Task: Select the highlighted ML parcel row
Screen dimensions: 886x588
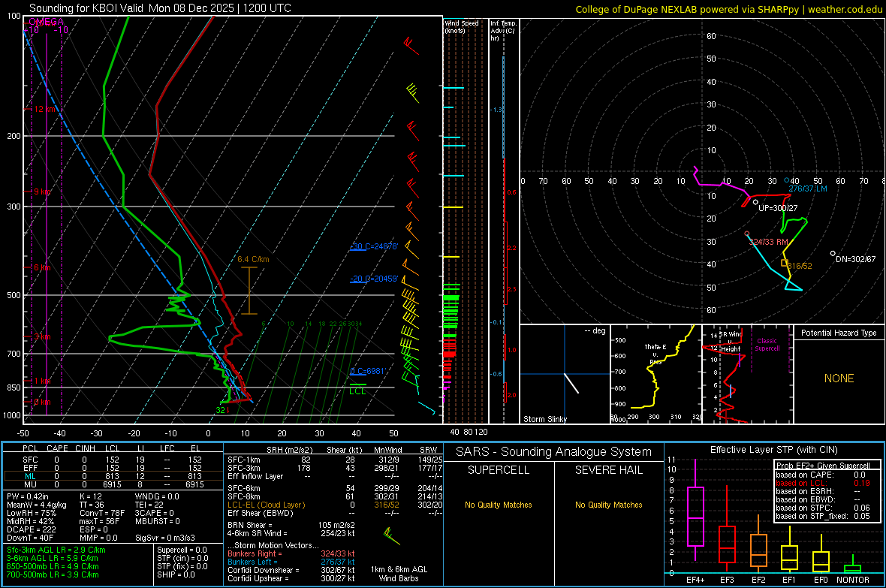Action: [x=113, y=476]
